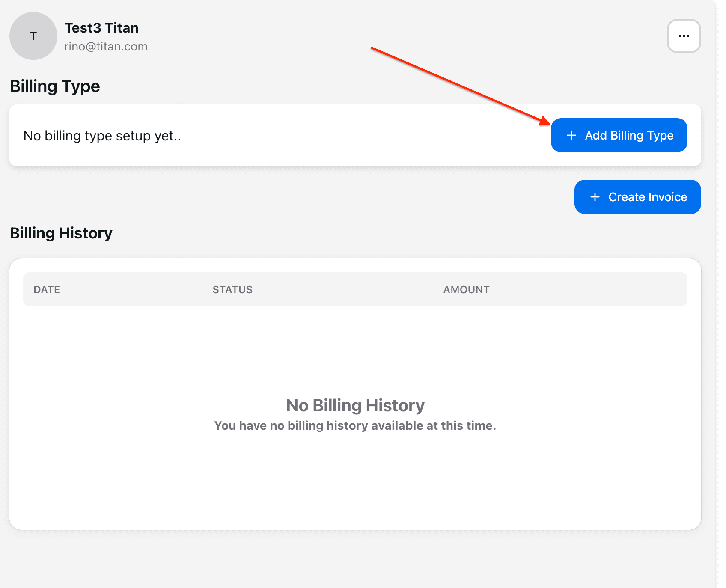The height and width of the screenshot is (588, 726).
Task: Click the Billing Type section heading
Action: 55,86
